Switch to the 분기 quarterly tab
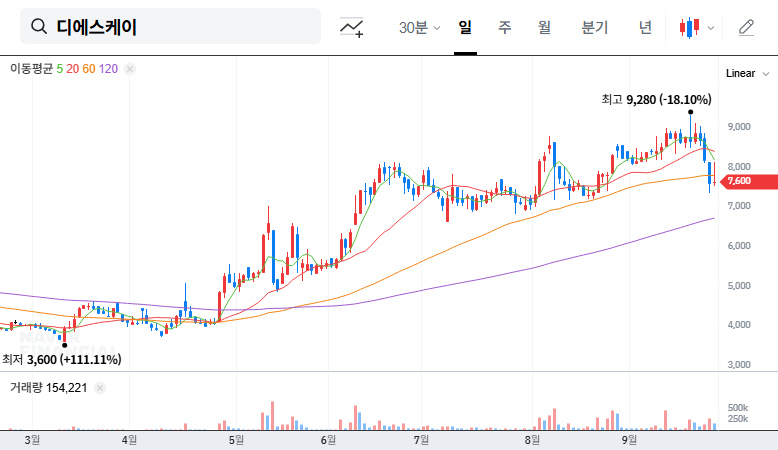The width and height of the screenshot is (778, 450). (594, 27)
